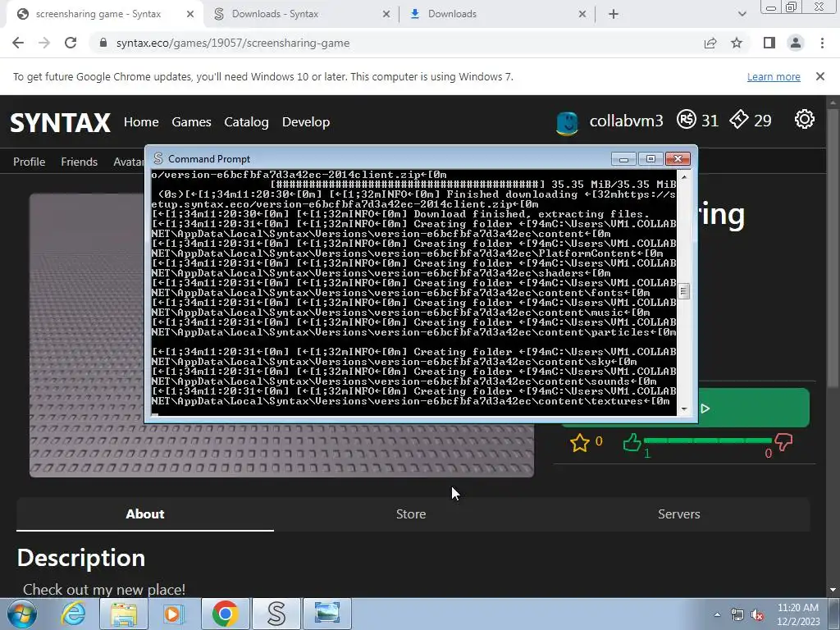Click the padlock site info icon
The width and height of the screenshot is (840, 630).
(103, 43)
